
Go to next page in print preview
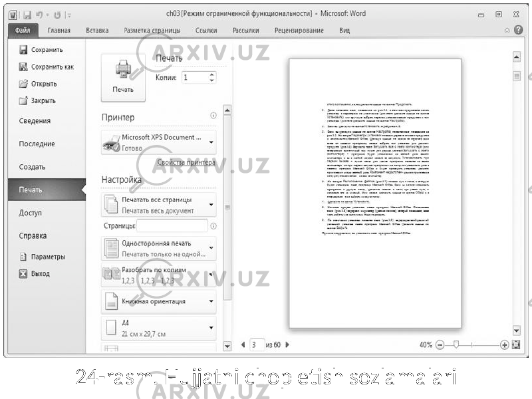click(287, 344)
